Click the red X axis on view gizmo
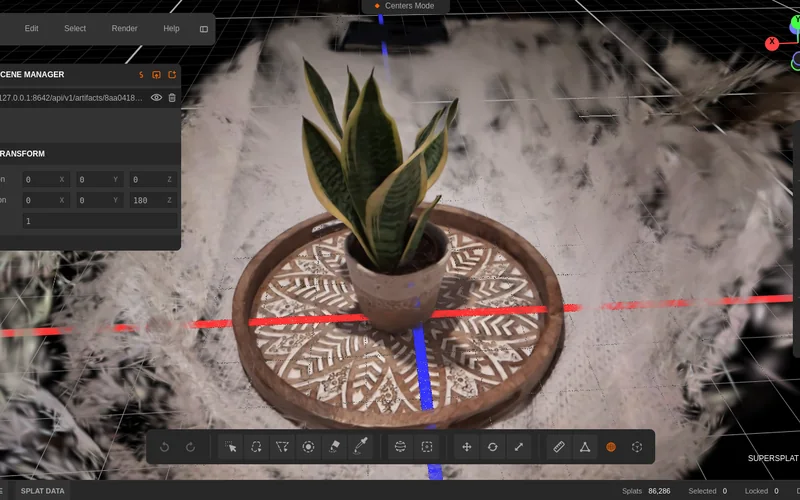The height and width of the screenshot is (500, 800). pyautogui.click(x=772, y=43)
